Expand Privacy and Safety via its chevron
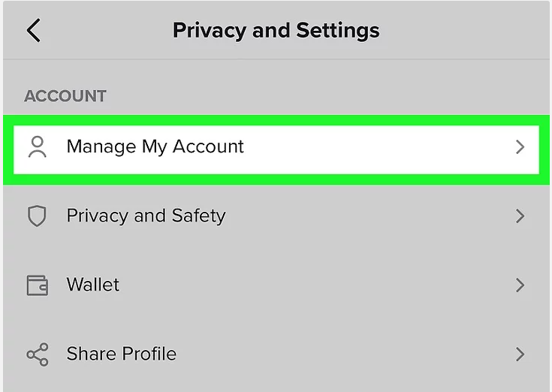The width and height of the screenshot is (552, 392). coord(520,216)
